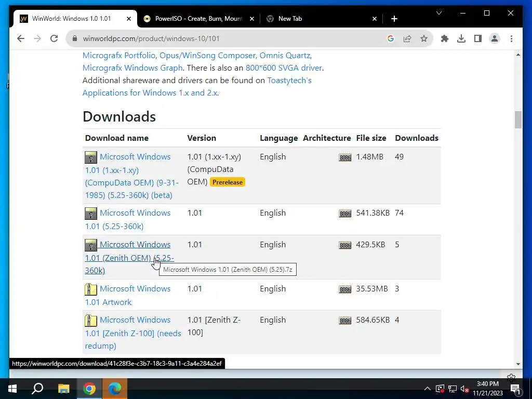Click 8086 icon in 35.53MB row
This screenshot has height=399, width=532.
tap(345, 289)
